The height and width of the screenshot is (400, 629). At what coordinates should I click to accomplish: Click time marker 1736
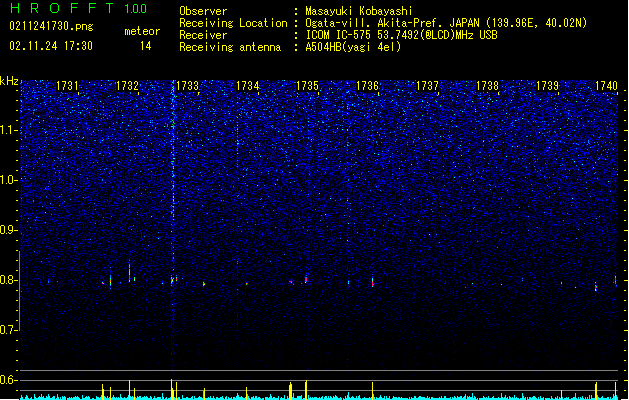click(x=367, y=86)
